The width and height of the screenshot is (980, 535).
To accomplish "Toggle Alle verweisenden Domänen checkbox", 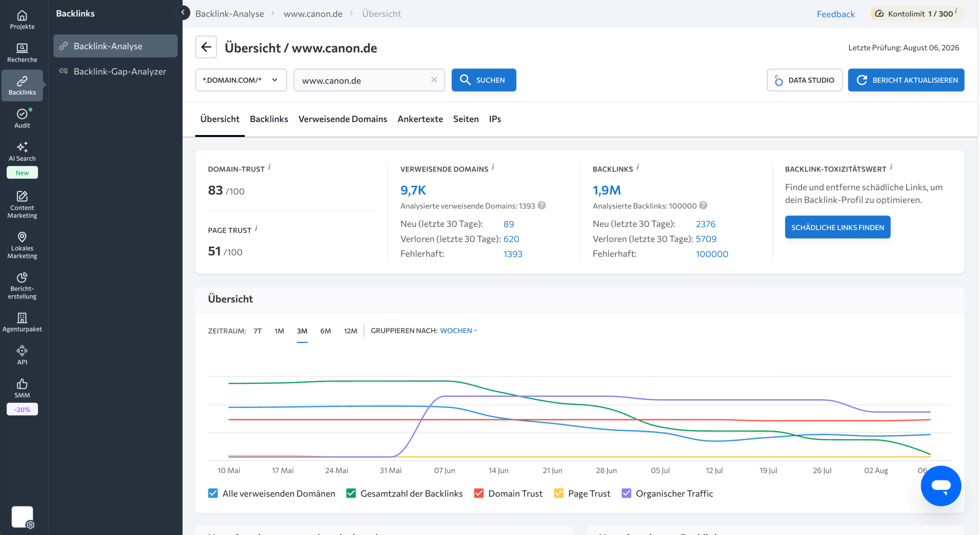I will [213, 493].
